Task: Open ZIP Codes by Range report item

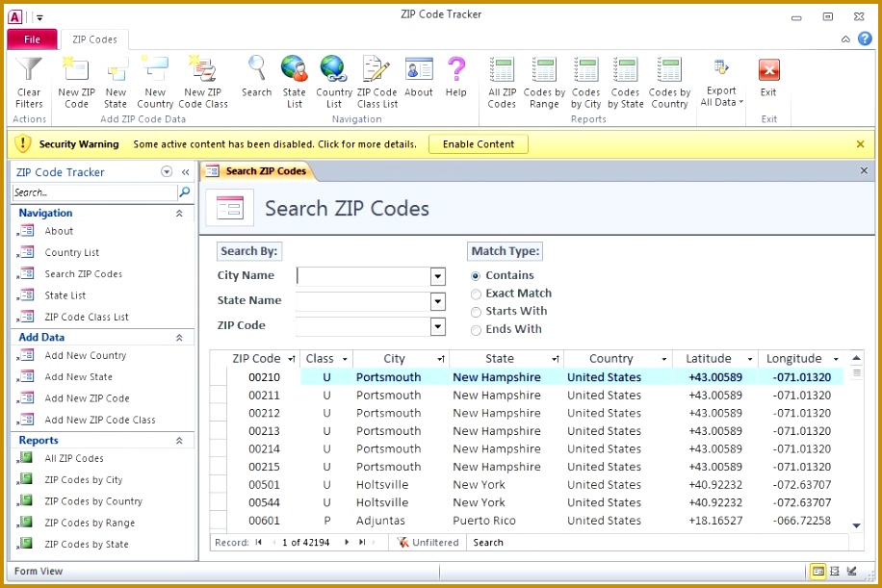Action: 90,523
